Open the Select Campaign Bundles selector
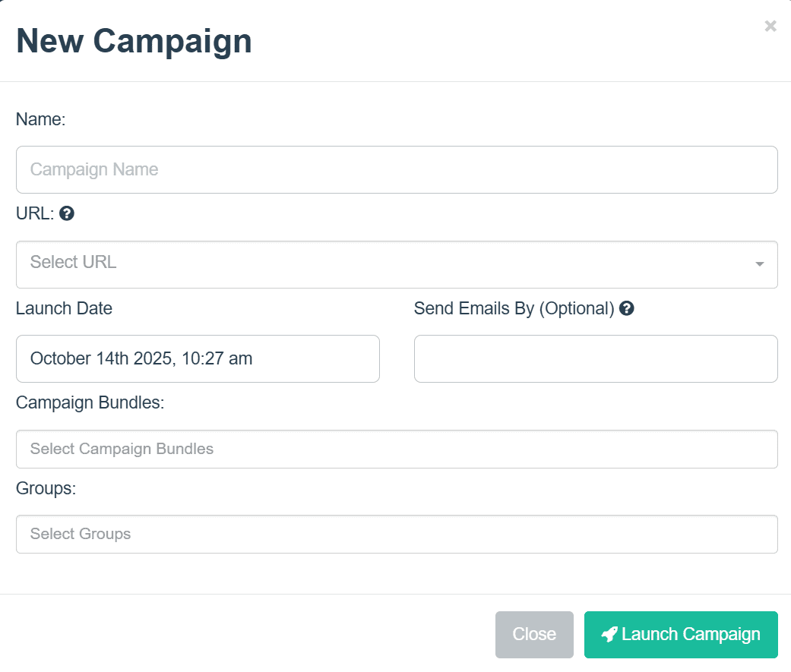Viewport: 791px width, 672px height. 397,449
